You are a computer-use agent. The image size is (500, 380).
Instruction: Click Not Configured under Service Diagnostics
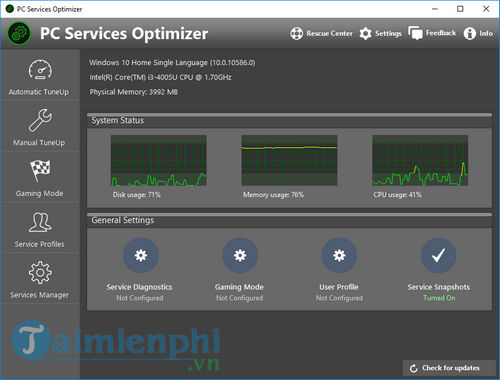tap(140, 298)
